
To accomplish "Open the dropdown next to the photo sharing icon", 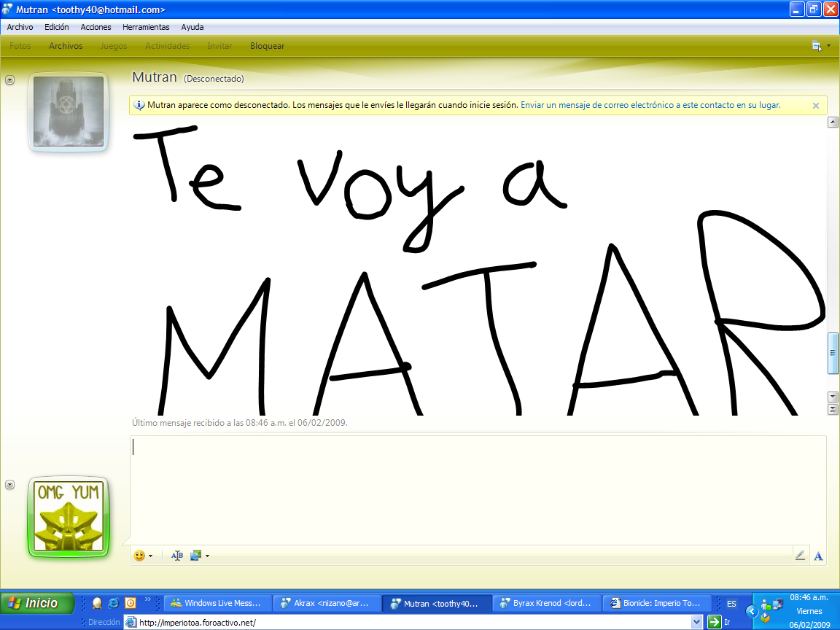I will click(x=206, y=555).
